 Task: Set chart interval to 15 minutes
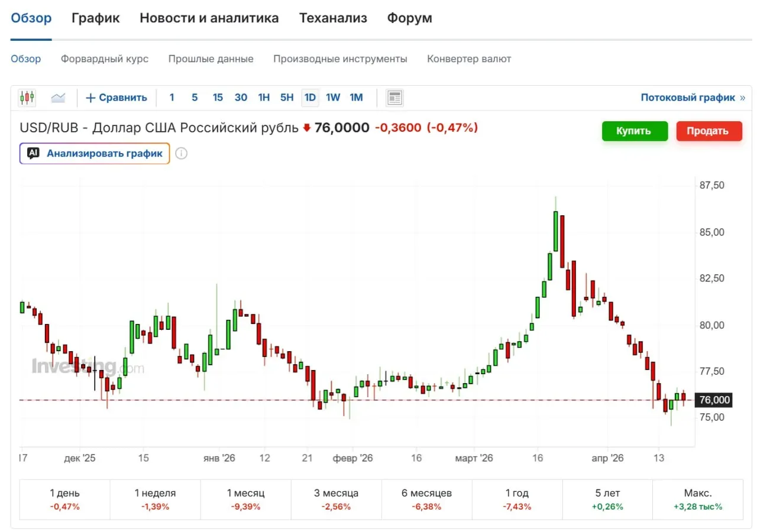[218, 98]
